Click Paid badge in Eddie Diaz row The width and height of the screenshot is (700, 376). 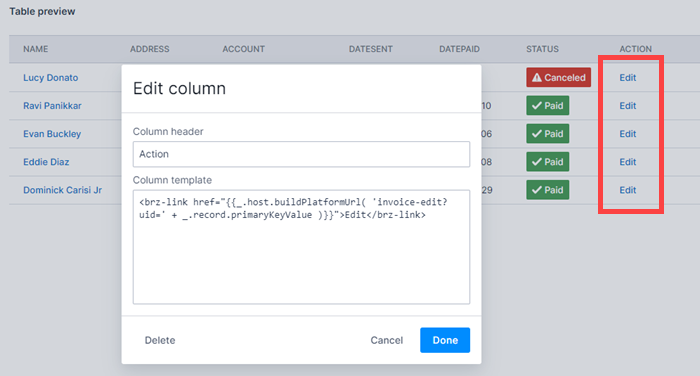(x=548, y=162)
